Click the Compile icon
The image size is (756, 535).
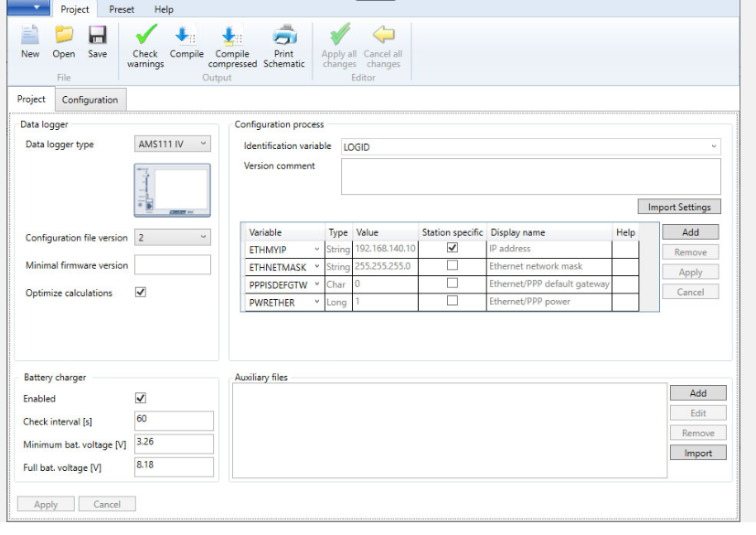point(186,41)
